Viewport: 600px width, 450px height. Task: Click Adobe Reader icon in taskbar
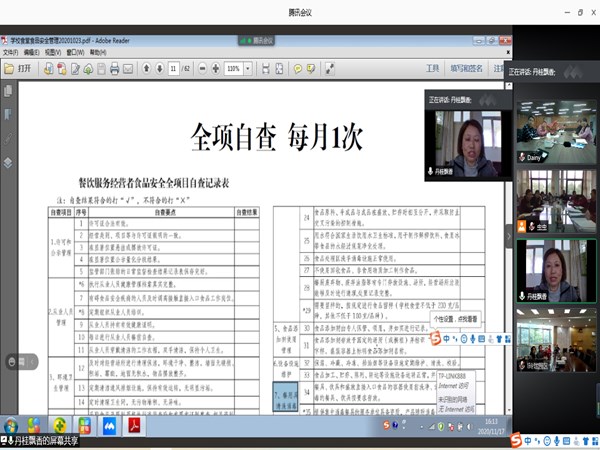click(x=132, y=426)
